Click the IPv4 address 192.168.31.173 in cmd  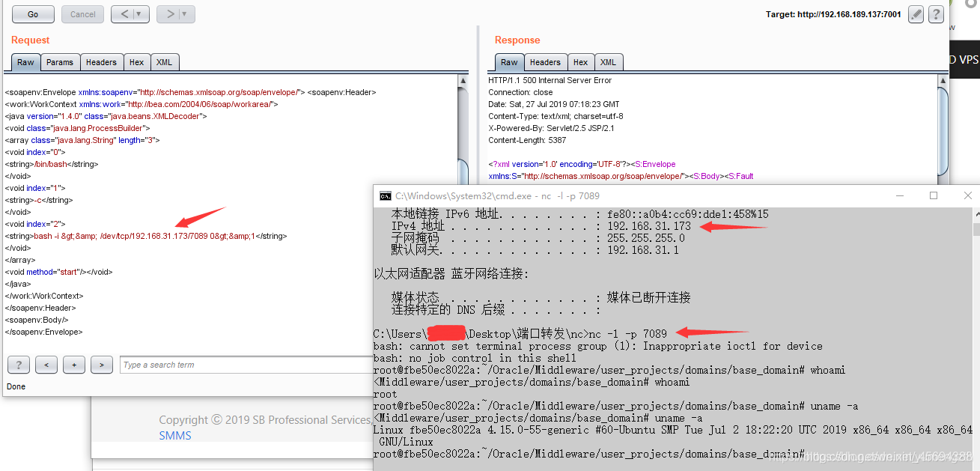coord(648,225)
